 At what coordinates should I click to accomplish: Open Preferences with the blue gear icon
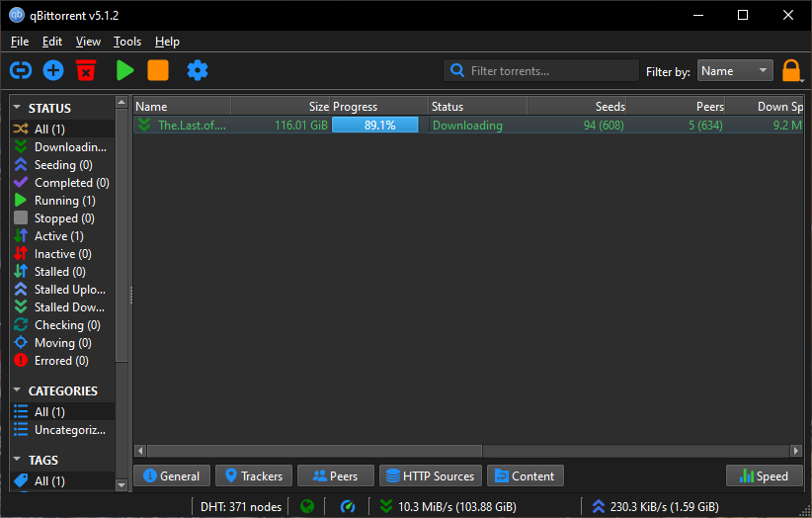pyautogui.click(x=198, y=70)
